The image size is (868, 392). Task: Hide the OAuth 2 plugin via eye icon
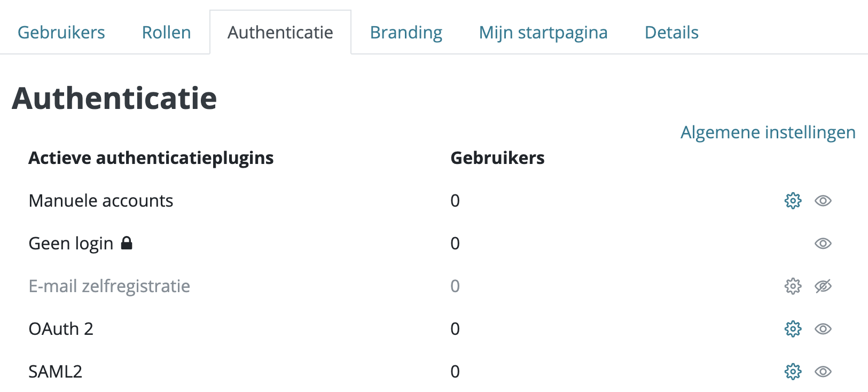pos(823,329)
